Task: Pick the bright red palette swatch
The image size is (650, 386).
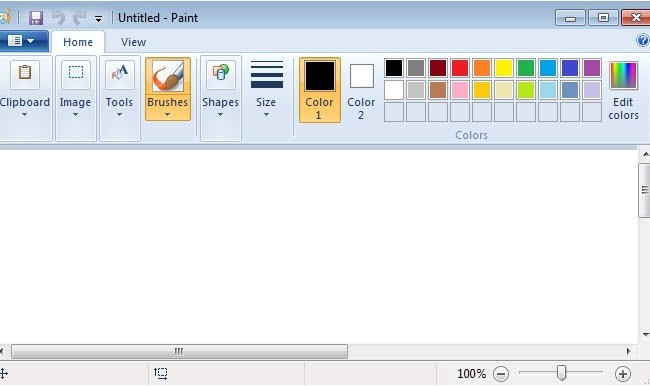Action: [460, 68]
